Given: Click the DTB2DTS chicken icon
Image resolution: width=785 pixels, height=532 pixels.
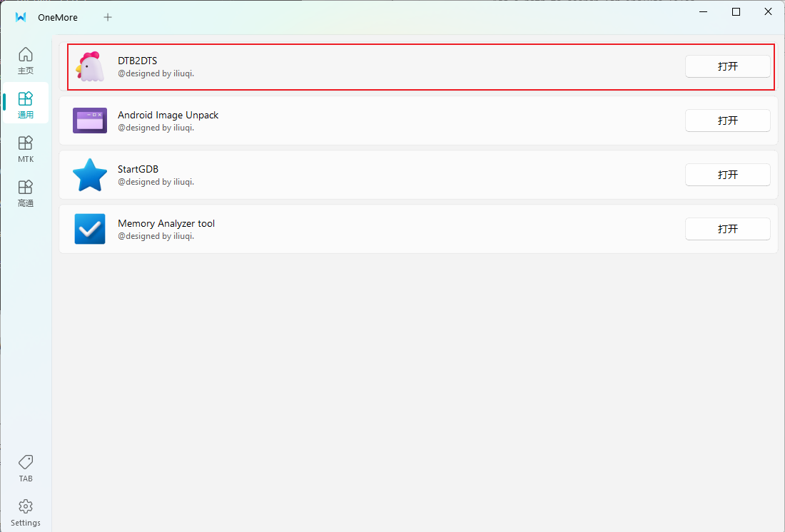Looking at the screenshot, I should tap(90, 67).
